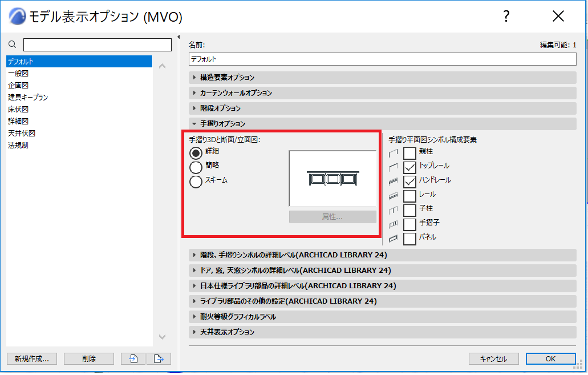The height and width of the screenshot is (375, 588).
Task: Click the 親柱 post symbol icon
Action: (x=393, y=153)
